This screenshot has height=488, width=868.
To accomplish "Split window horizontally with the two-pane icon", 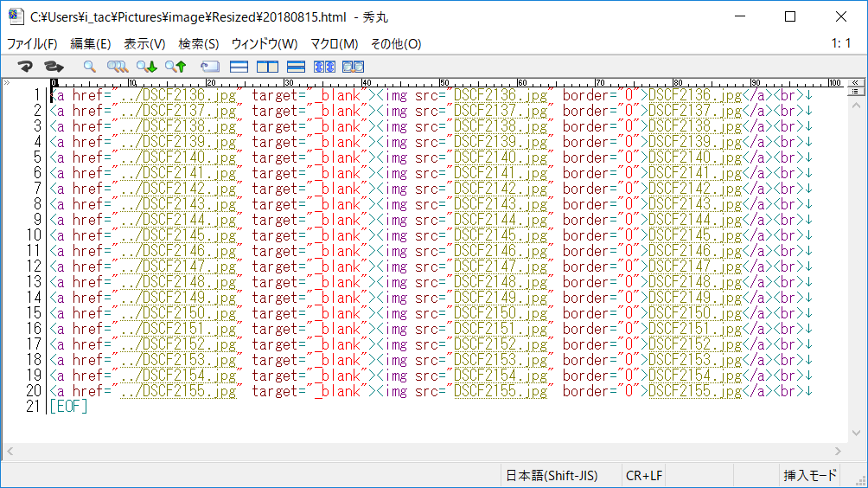I will pyautogui.click(x=239, y=67).
